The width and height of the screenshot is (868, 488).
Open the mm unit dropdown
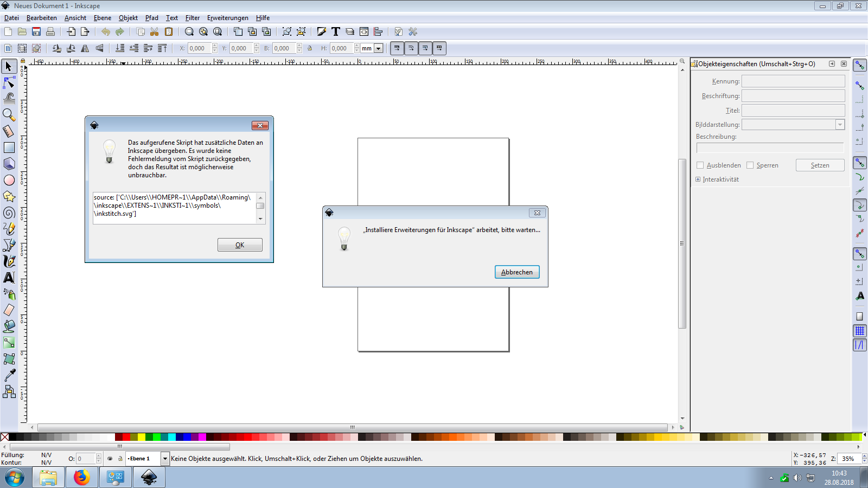pyautogui.click(x=378, y=48)
